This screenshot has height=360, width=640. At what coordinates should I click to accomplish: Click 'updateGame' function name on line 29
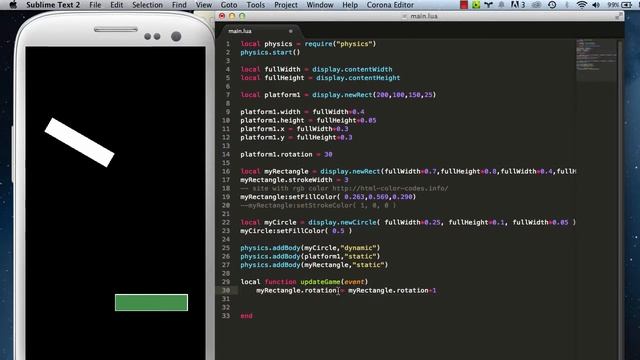[x=320, y=282]
